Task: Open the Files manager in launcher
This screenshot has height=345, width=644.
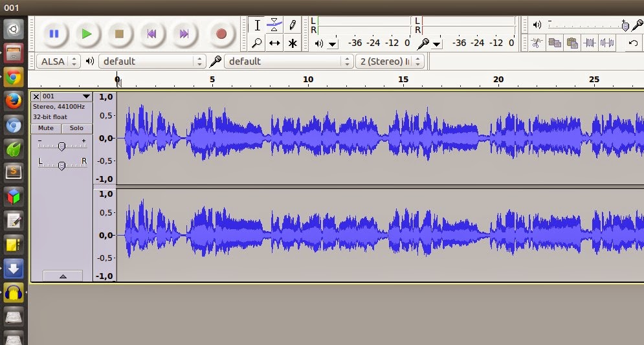Action: click(x=14, y=53)
